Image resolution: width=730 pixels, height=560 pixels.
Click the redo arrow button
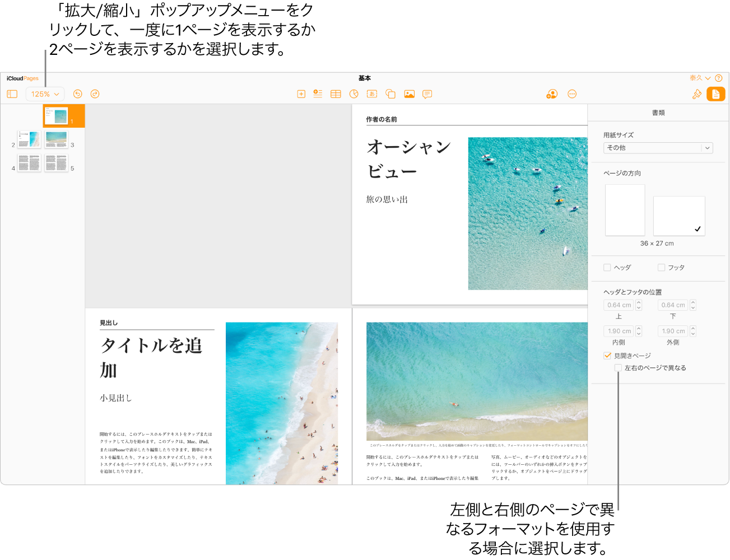[95, 94]
